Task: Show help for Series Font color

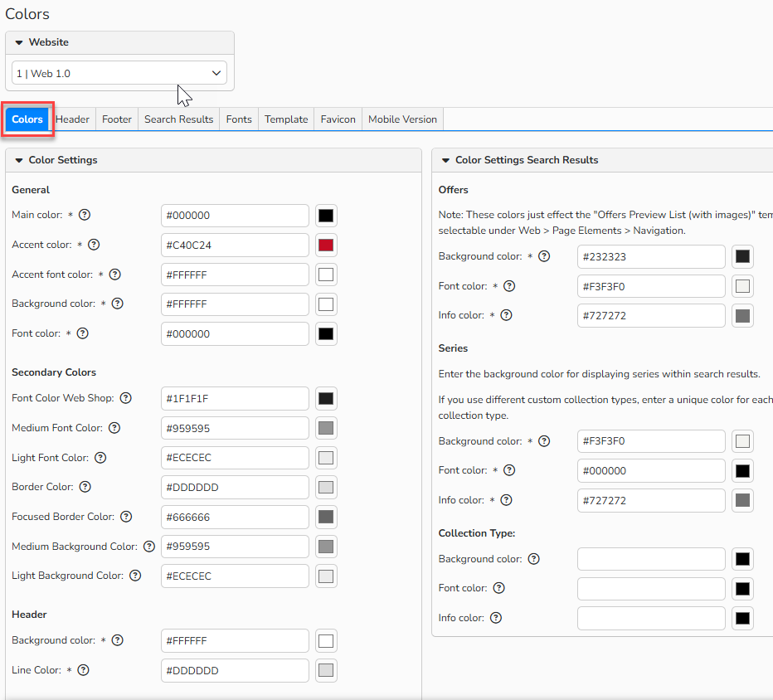Action: [x=509, y=470]
